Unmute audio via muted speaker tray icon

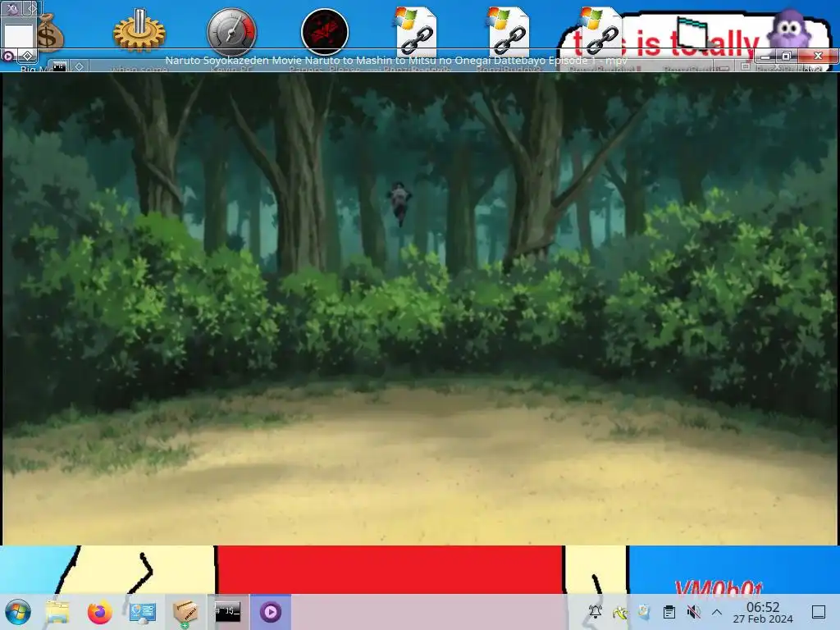tap(693, 612)
